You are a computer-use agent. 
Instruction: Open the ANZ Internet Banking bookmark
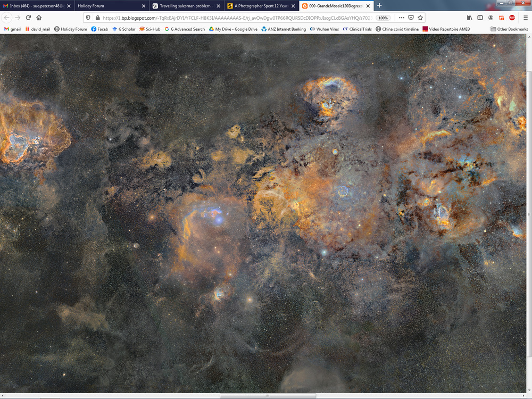coord(283,29)
